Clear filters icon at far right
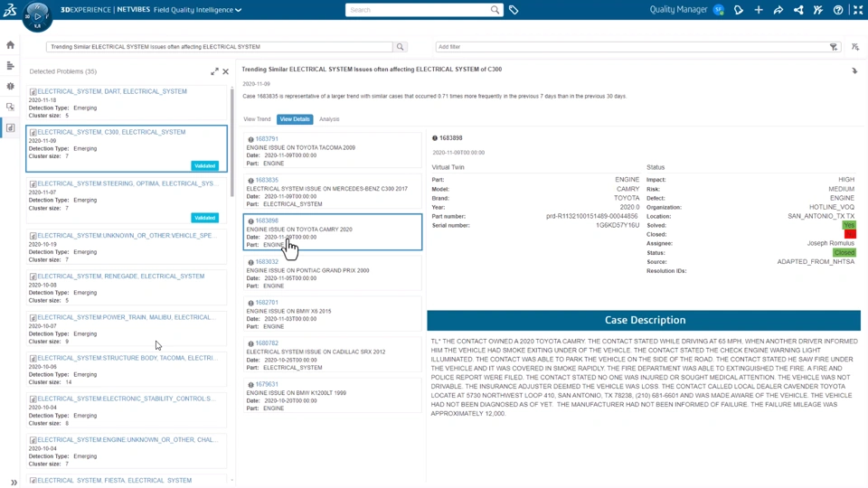868x488 pixels. [x=855, y=47]
